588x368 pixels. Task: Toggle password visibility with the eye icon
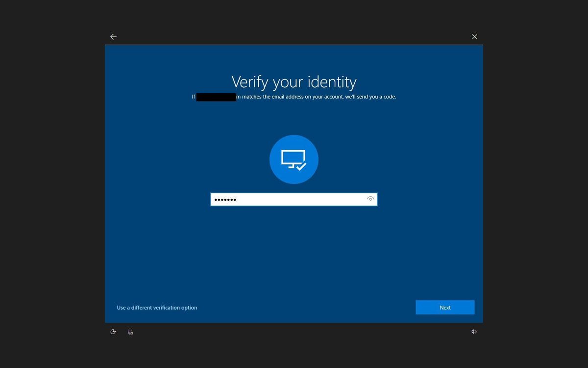click(370, 199)
